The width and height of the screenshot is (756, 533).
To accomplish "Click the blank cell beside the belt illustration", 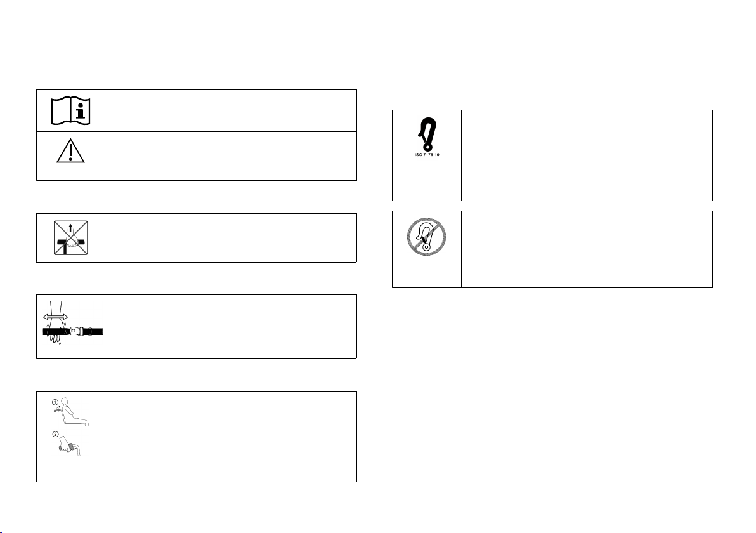I will [x=230, y=327].
